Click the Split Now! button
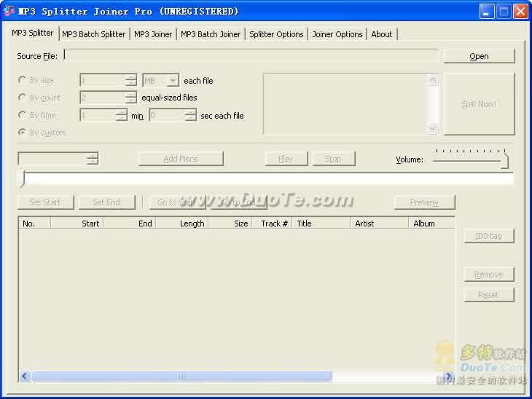Screen dimensions: 532x399 tap(479, 104)
